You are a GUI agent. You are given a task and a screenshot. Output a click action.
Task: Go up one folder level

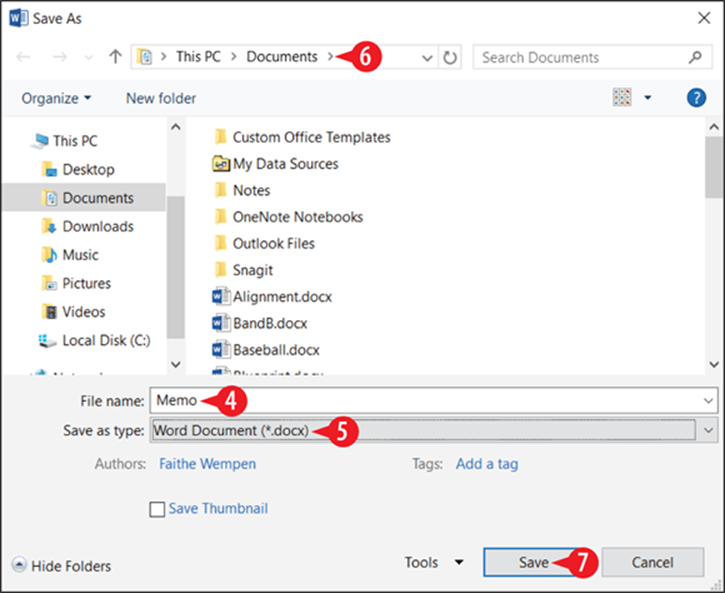(115, 56)
